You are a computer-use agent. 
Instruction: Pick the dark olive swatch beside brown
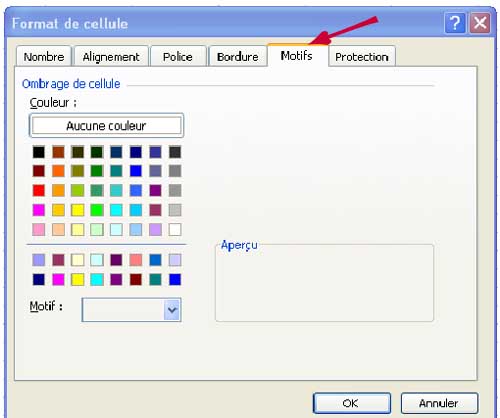click(x=78, y=152)
